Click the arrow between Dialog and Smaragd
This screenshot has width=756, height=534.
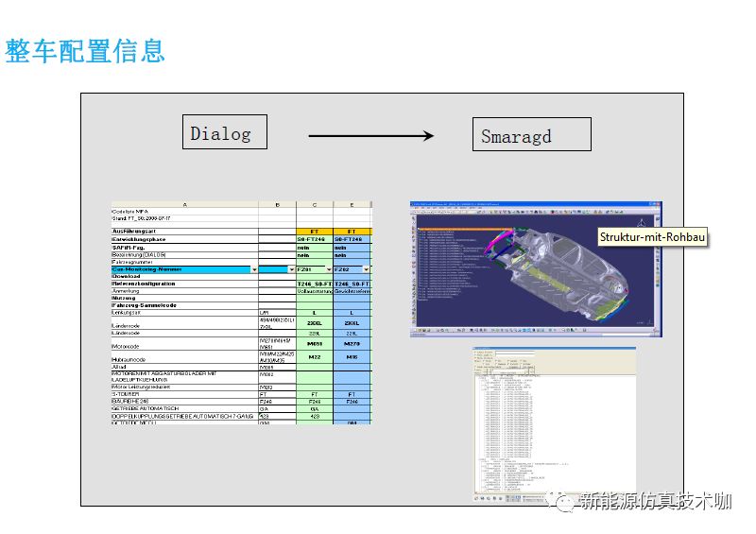(x=371, y=136)
